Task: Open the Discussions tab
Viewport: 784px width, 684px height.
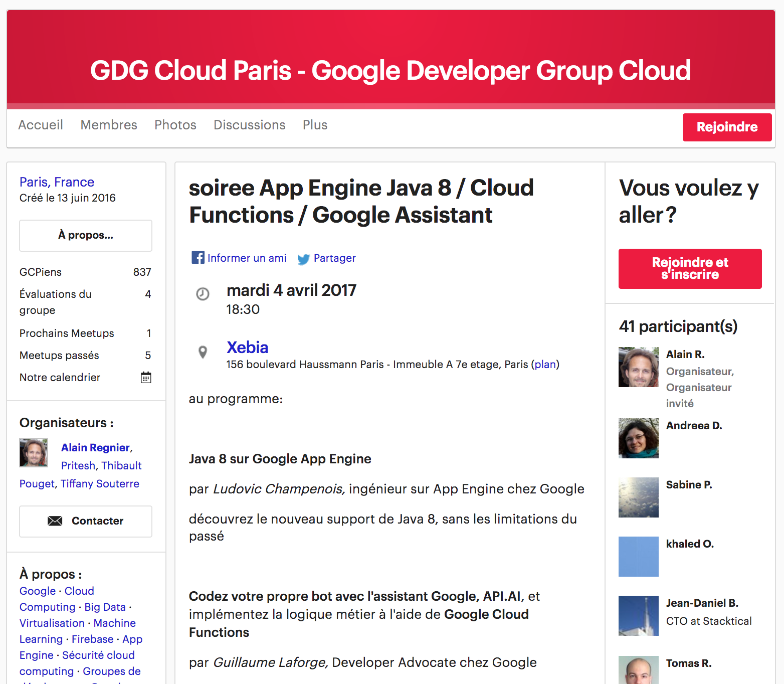Action: point(250,125)
